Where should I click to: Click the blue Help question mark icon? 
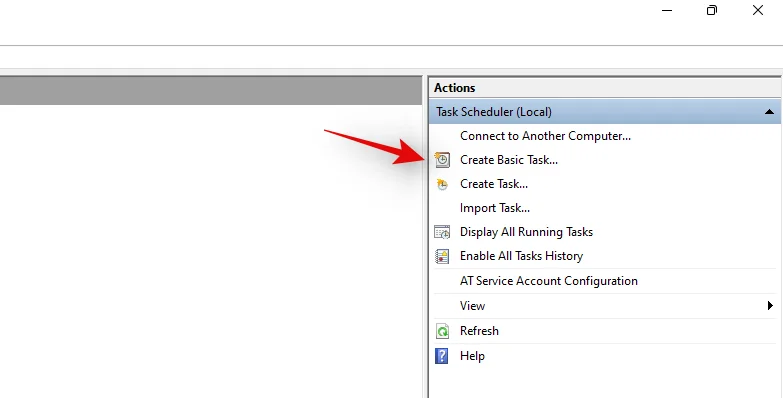[441, 356]
